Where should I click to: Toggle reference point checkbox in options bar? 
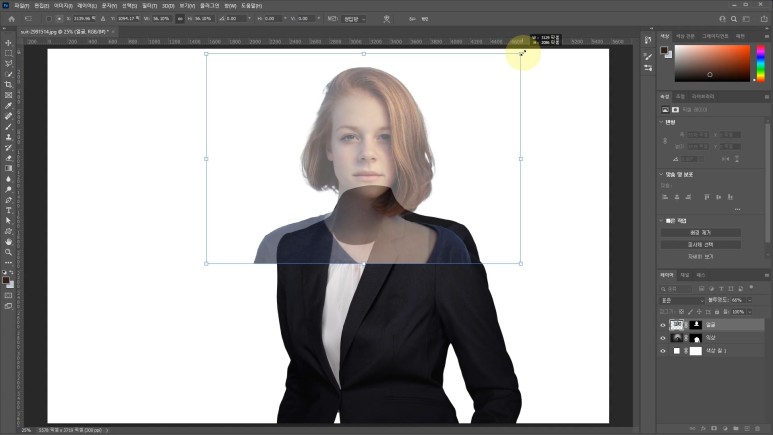click(x=48, y=19)
